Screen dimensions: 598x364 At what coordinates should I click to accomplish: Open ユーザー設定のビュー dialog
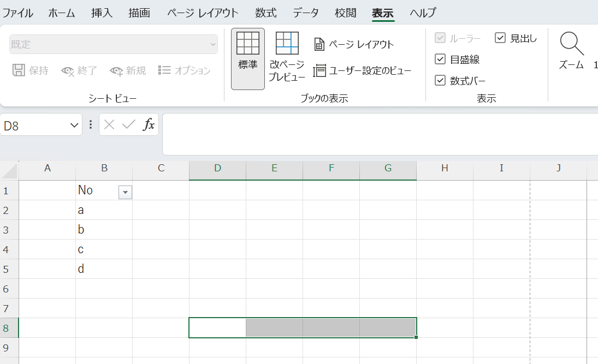click(362, 70)
